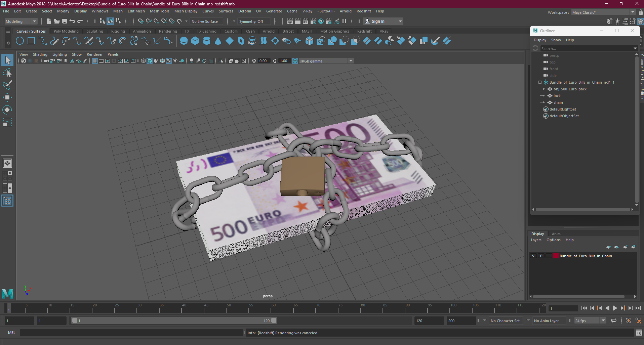This screenshot has height=345, width=644.
Task: Click the Redo arrow icon
Action: [80, 21]
